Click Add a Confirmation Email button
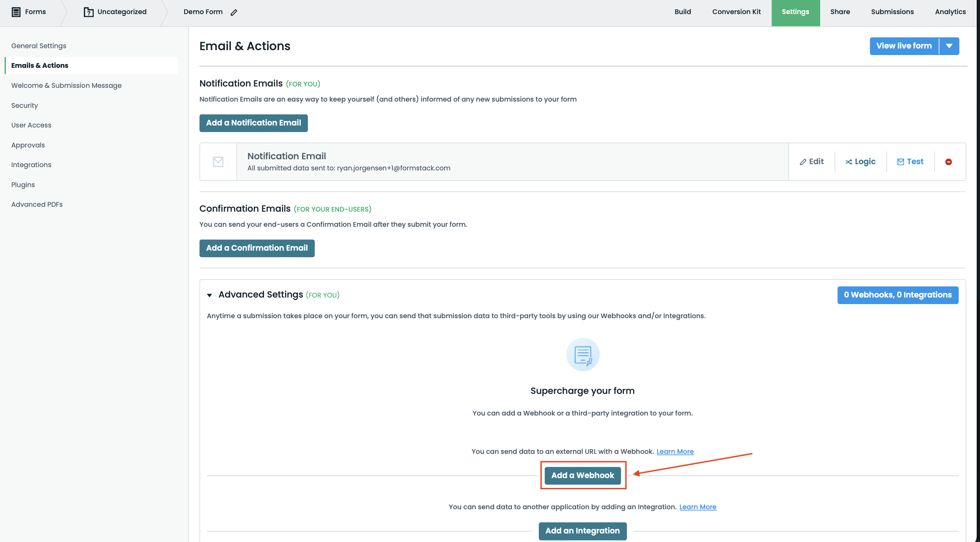 257,248
